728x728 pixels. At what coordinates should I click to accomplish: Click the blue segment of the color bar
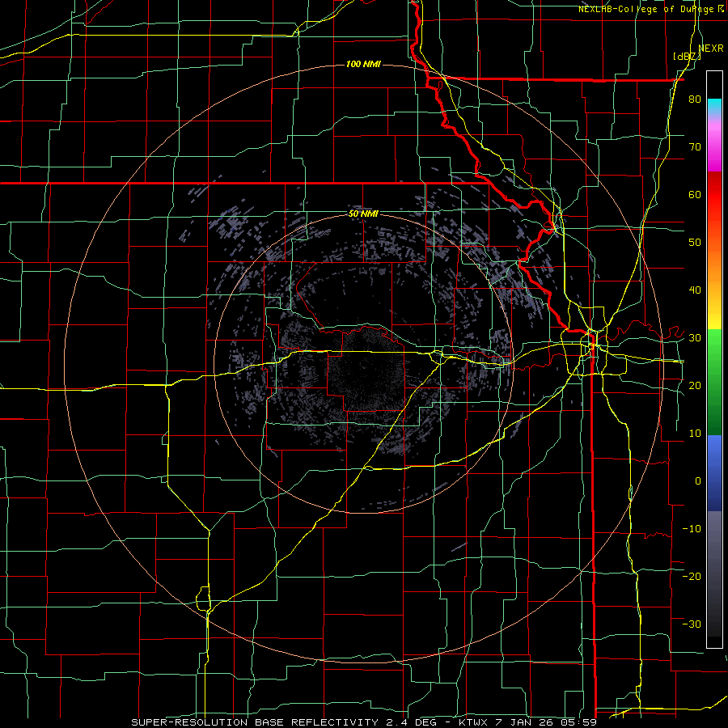pos(714,472)
